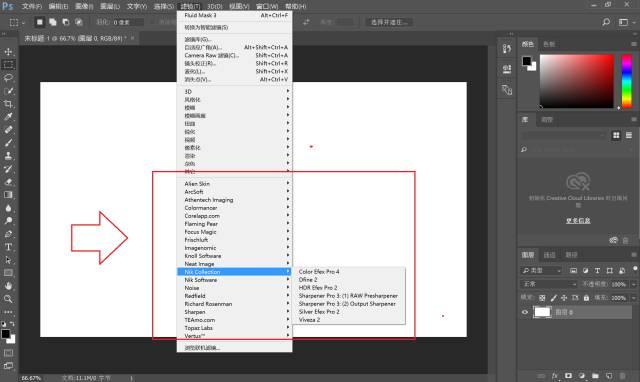Choose Camera Raw filter menu entry

click(235, 55)
